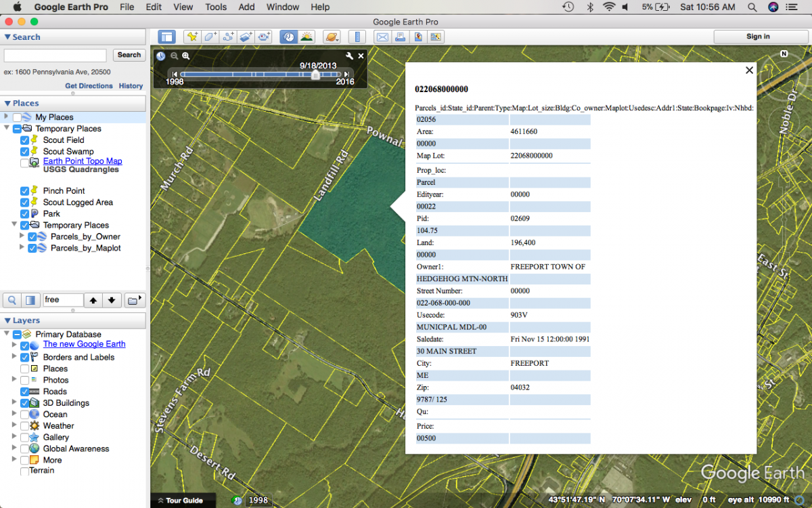Move selection down with the down arrow
Viewport: 812px width, 508px height.
[112, 300]
